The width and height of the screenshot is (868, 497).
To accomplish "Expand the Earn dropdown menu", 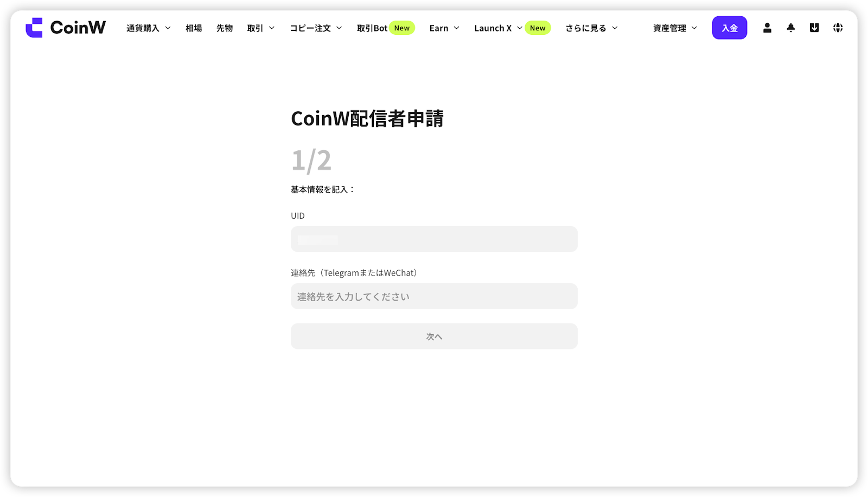I will point(444,28).
